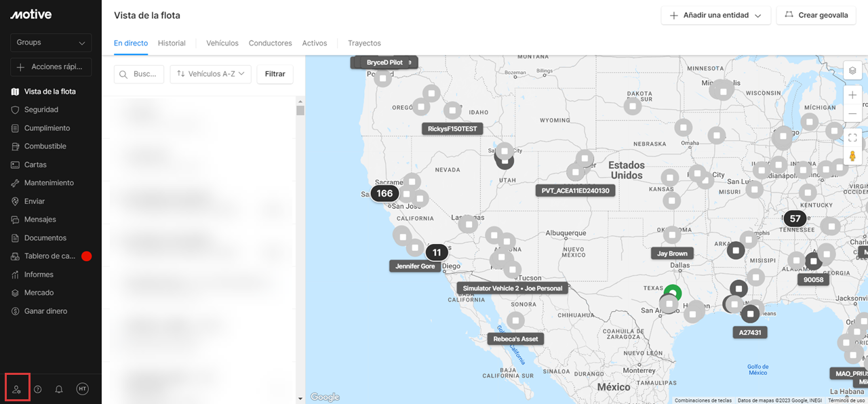The image size is (868, 404).
Task: Open Tablero de ca... menu item
Action: click(x=51, y=256)
